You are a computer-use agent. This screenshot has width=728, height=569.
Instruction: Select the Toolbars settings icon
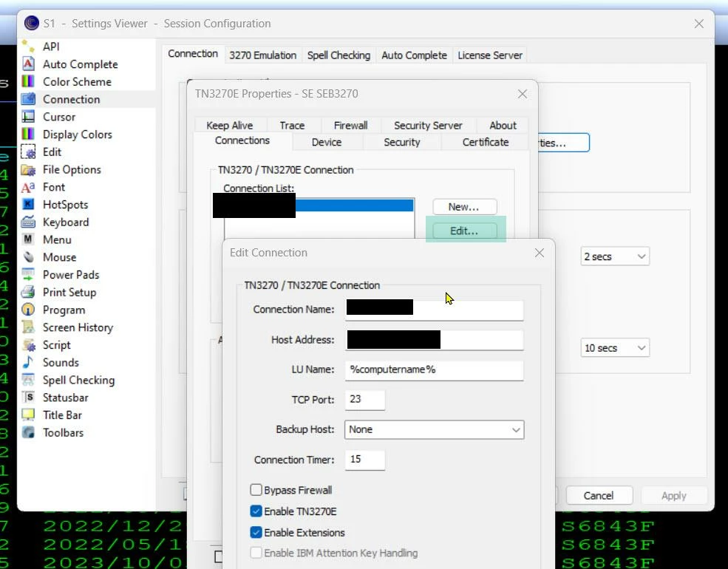[28, 432]
